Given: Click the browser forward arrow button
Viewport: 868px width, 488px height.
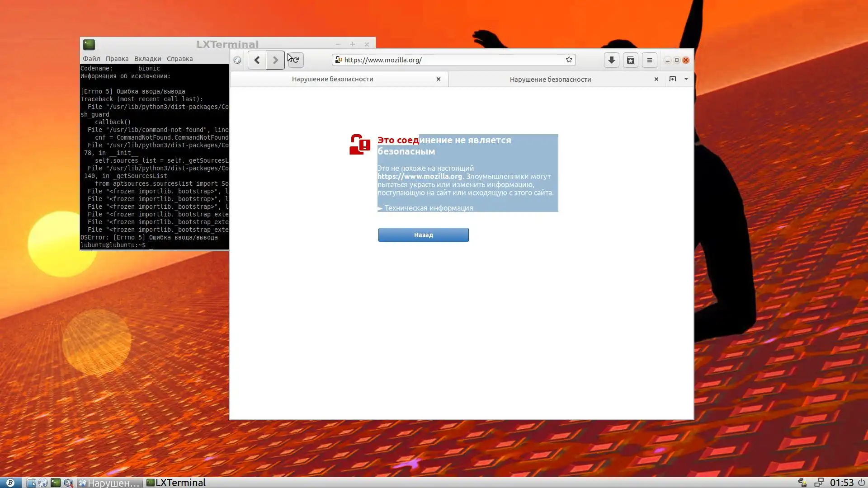Looking at the screenshot, I should click(x=275, y=60).
